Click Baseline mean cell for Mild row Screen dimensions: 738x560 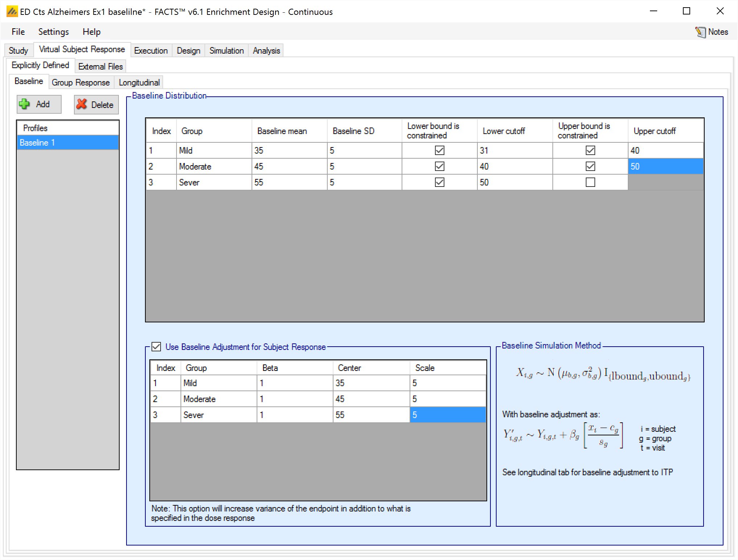click(x=289, y=150)
